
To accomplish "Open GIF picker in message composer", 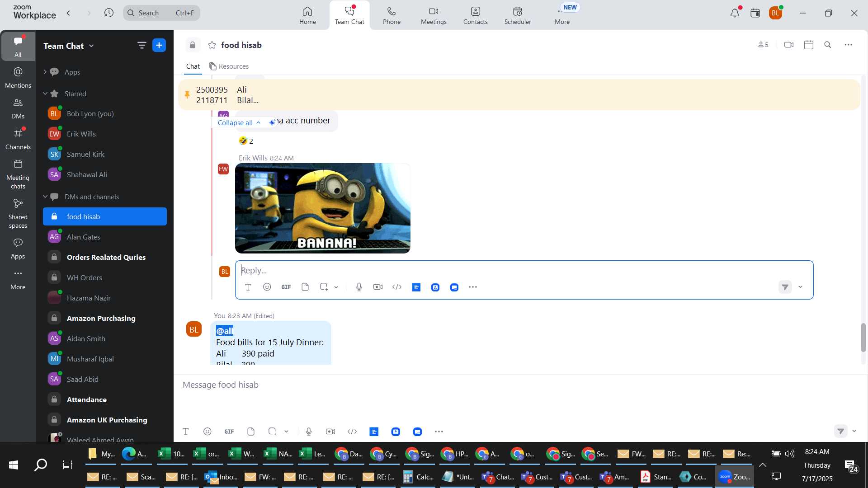I will (229, 432).
